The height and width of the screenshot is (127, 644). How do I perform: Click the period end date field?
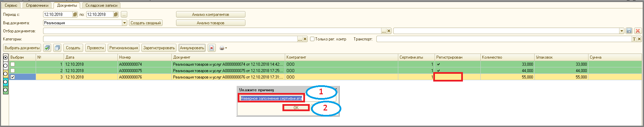(100, 14)
